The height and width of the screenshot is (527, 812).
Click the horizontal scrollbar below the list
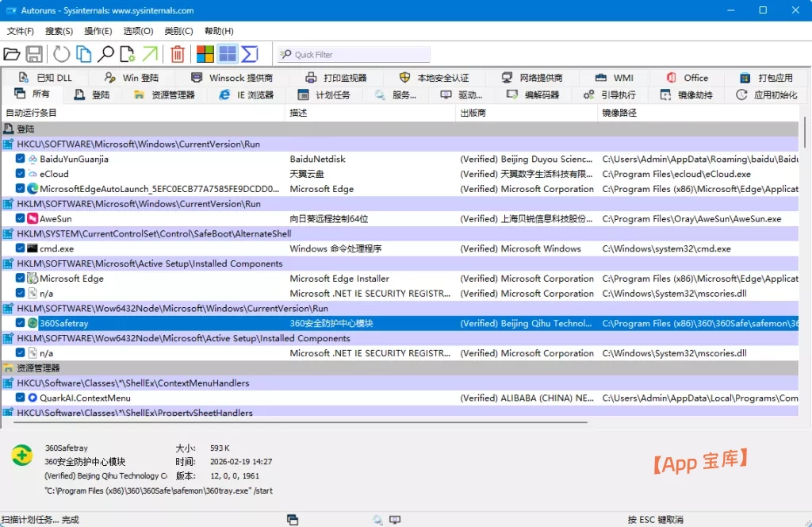(x=301, y=422)
